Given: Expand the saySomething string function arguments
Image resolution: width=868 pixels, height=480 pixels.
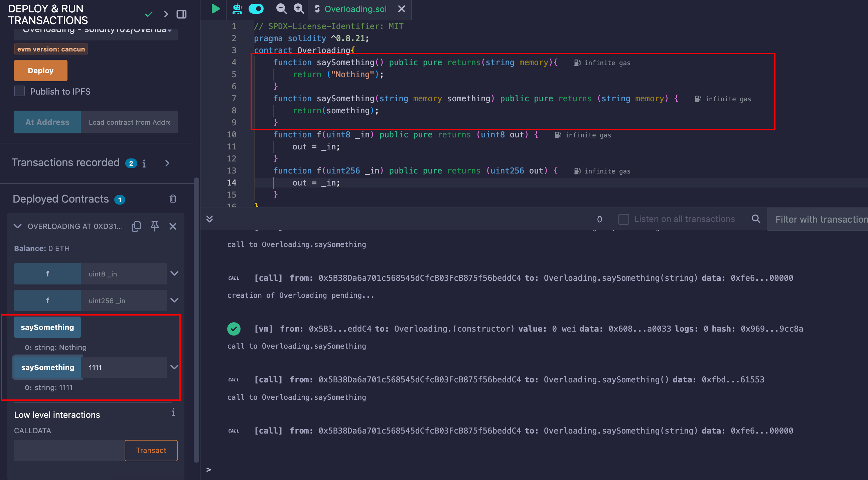Looking at the screenshot, I should coord(174,367).
